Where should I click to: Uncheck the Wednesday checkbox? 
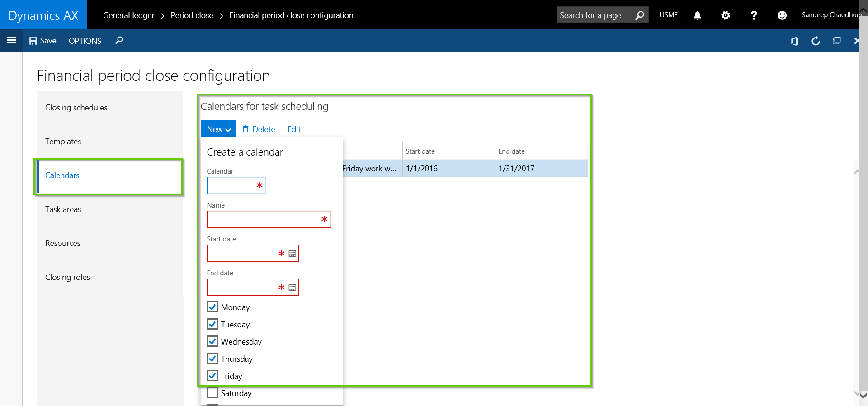coord(212,341)
